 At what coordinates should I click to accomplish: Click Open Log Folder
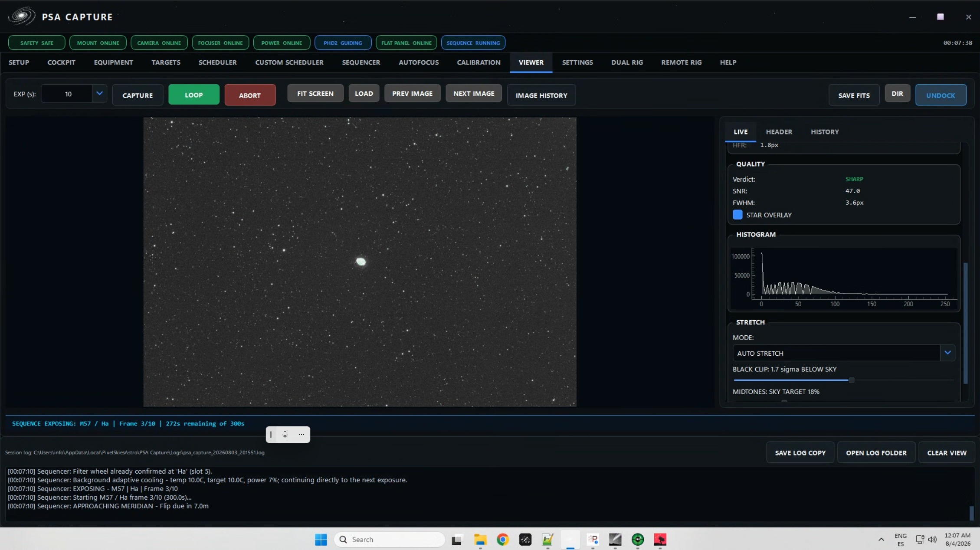(x=876, y=452)
